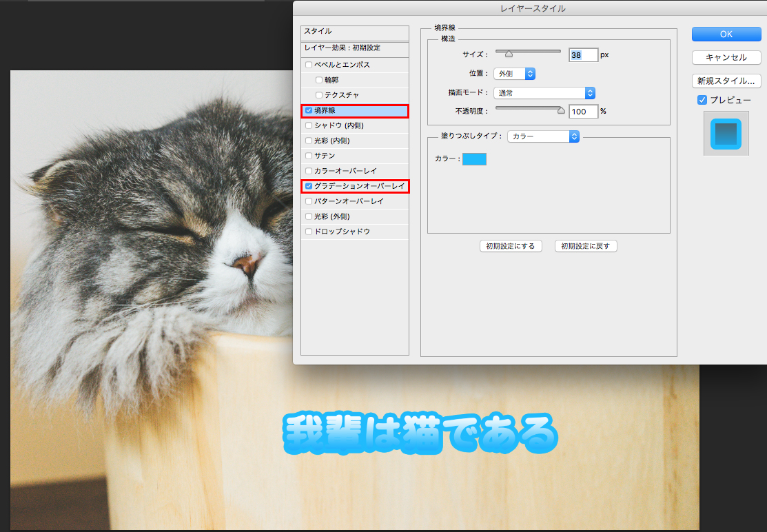
Task: Click the 初期設定に戻す button
Action: pyautogui.click(x=585, y=246)
